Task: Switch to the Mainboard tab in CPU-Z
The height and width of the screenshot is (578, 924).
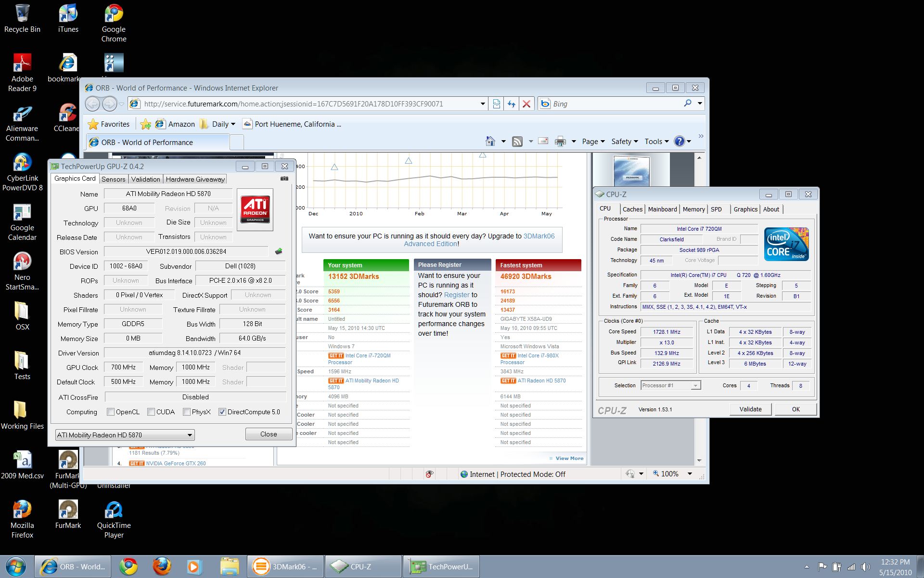Action: 662,209
